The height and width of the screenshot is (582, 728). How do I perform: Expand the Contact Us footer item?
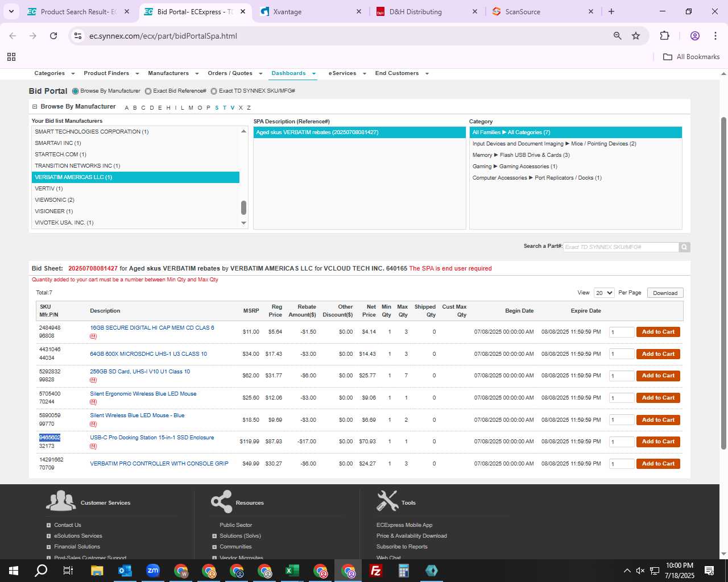click(49, 525)
